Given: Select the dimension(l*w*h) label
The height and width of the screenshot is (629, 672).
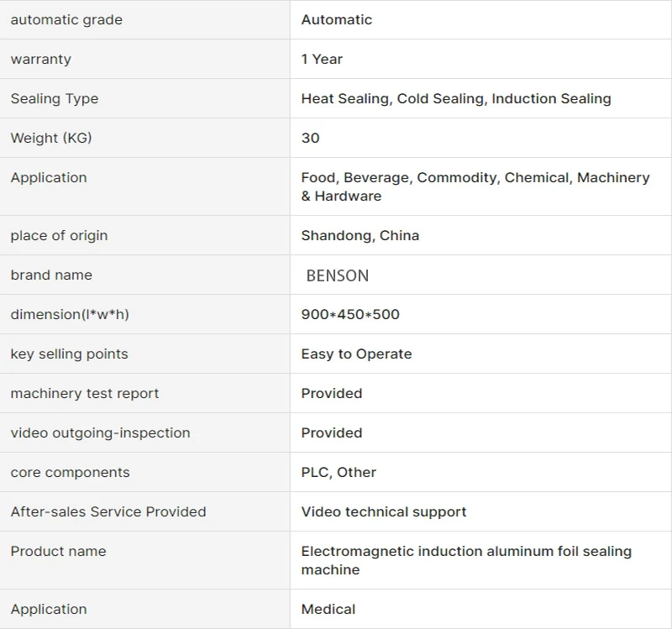Looking at the screenshot, I should pyautogui.click(x=70, y=314).
